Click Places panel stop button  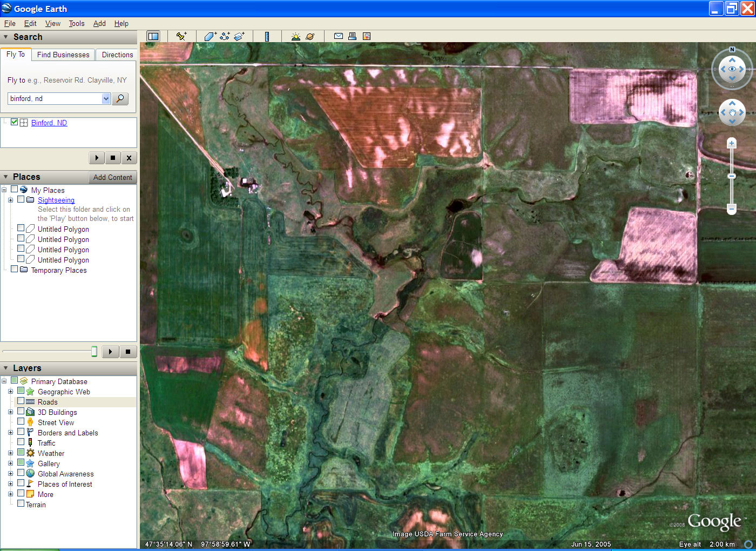[128, 352]
